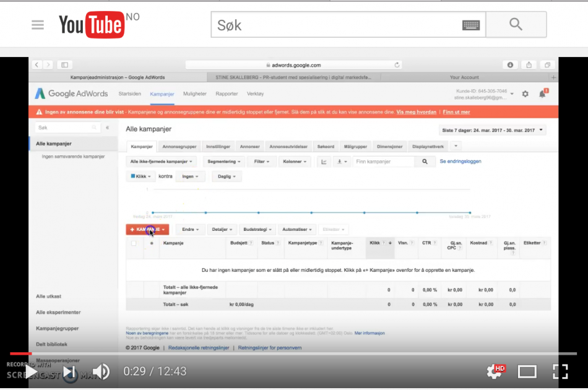The height and width of the screenshot is (390, 588).
Task: Click the browser back arrow in video
Action: click(x=37, y=65)
